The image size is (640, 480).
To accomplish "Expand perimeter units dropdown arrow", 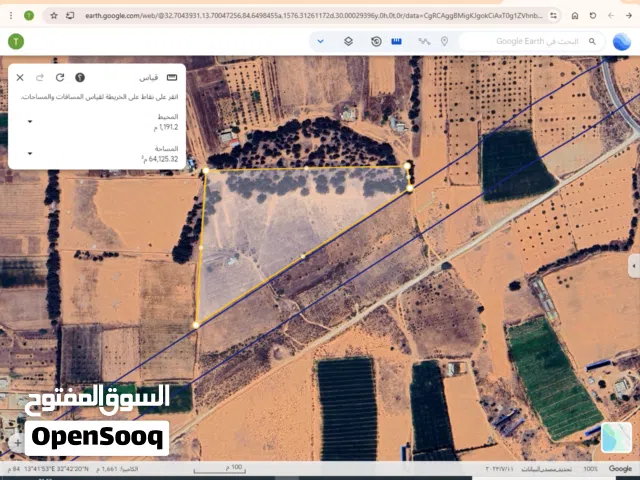I will 30,122.
